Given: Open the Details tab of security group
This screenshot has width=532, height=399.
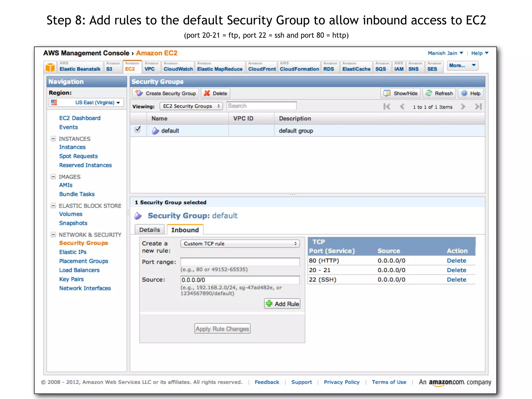Looking at the screenshot, I should coord(150,230).
